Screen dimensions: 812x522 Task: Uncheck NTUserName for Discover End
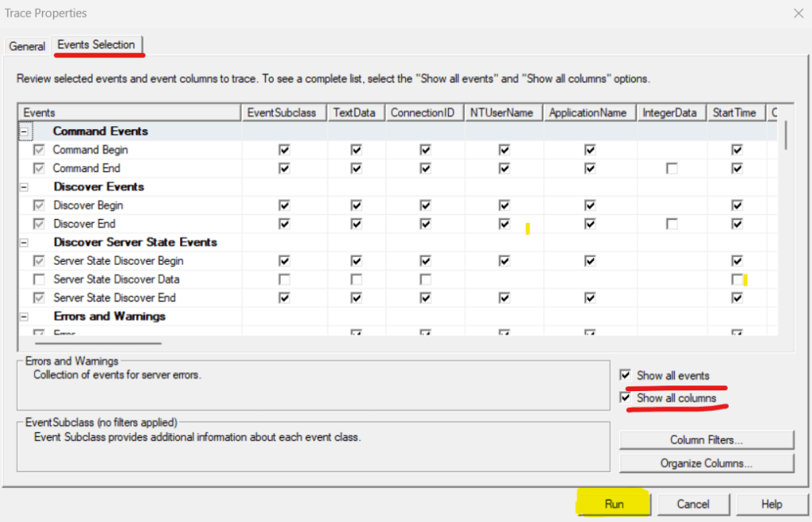pyautogui.click(x=504, y=224)
